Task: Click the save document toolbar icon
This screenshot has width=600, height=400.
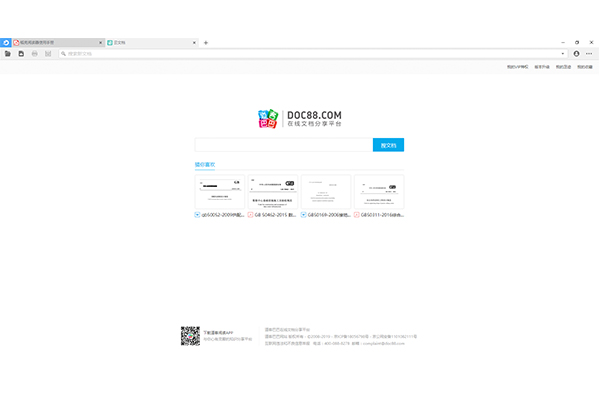Action: [x=21, y=54]
